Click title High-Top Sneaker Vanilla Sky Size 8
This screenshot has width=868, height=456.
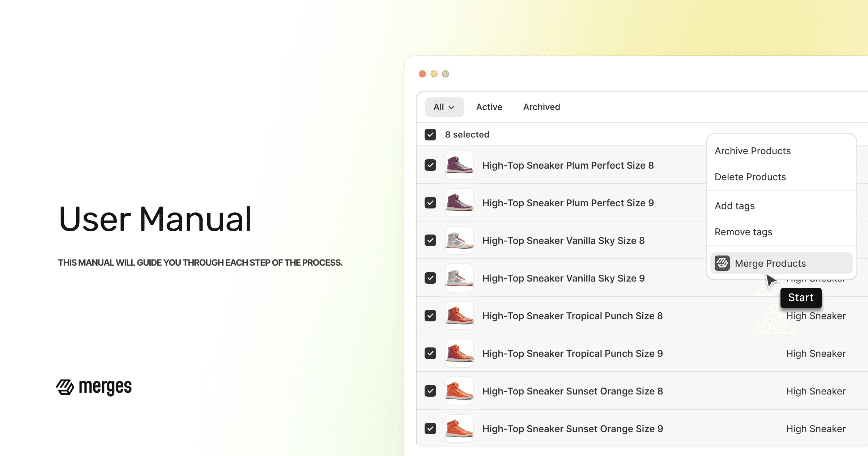click(563, 241)
